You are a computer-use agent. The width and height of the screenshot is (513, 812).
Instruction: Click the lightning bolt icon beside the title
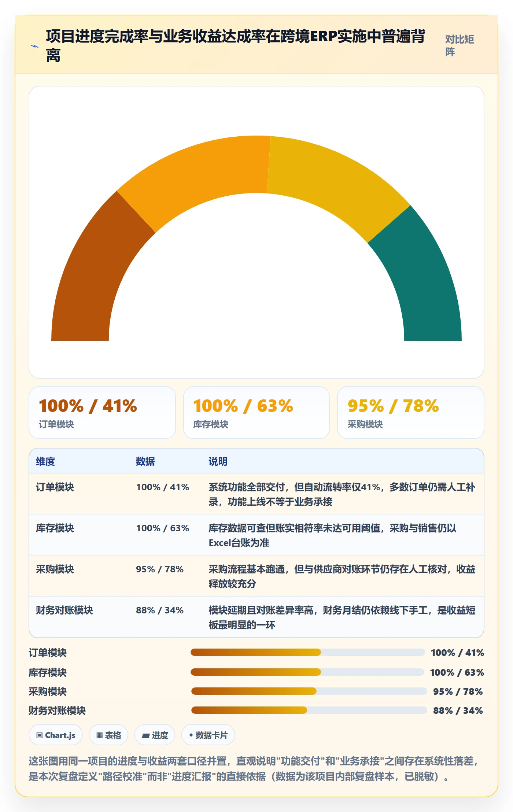35,46
